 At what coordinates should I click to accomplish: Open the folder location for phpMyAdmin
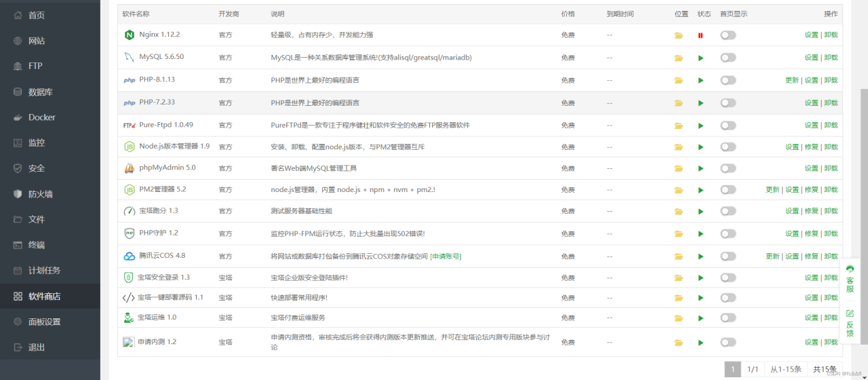[679, 168]
